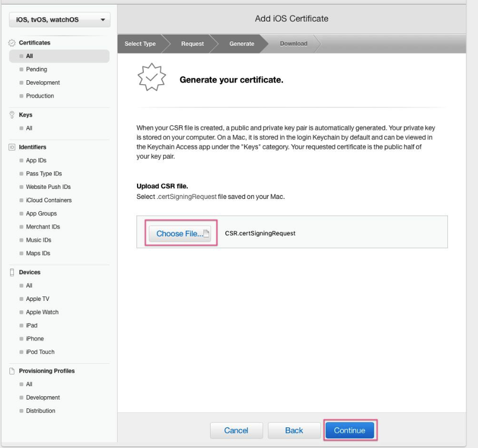
Task: Click the Back button
Action: [294, 431]
